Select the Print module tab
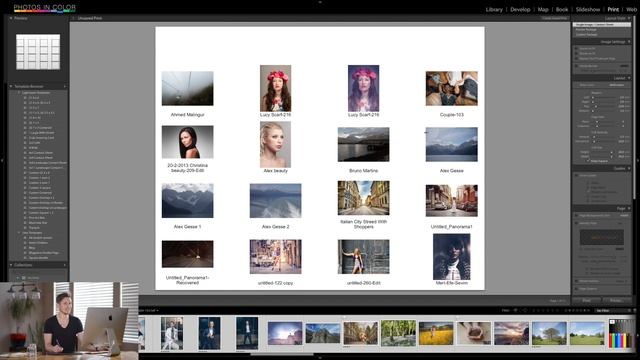Image resolution: width=640 pixels, height=360 pixels. pos(613,9)
